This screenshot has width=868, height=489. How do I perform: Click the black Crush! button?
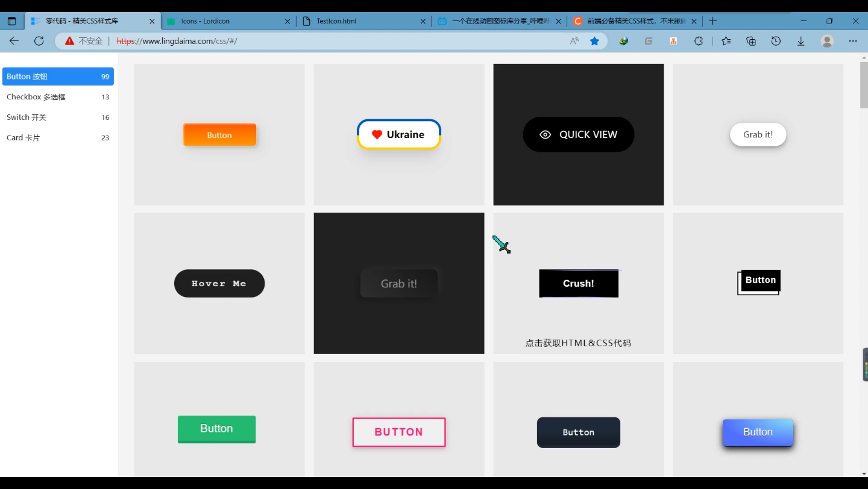pos(579,284)
